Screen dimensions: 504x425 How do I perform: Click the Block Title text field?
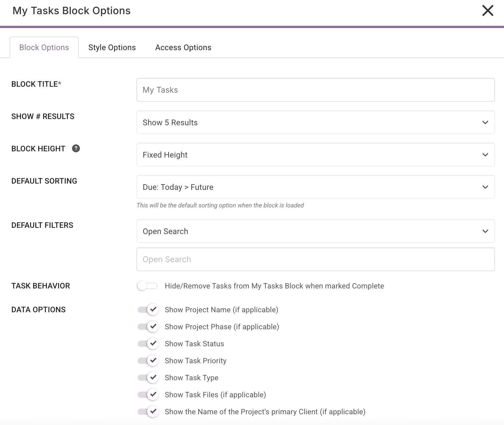pos(315,90)
